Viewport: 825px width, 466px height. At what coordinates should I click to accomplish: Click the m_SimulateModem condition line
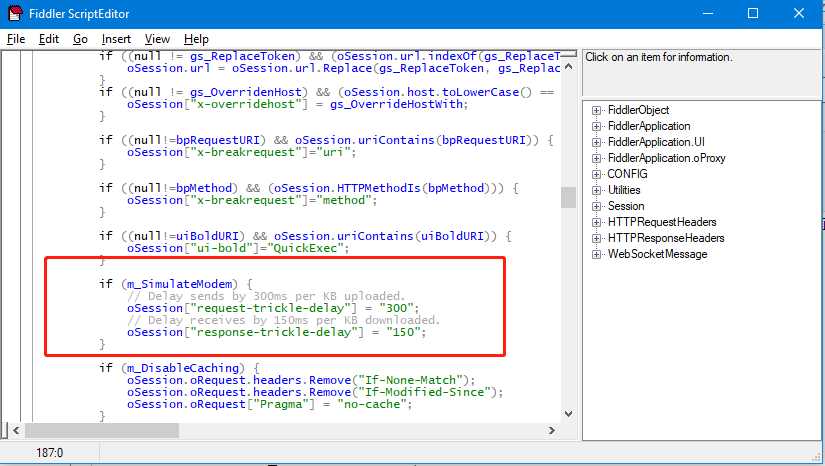tap(176, 284)
